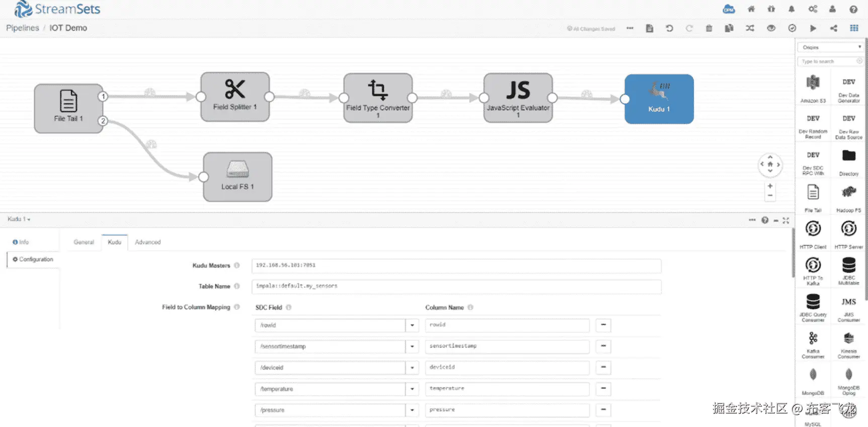Add JDBC Multitable origin
Image resolution: width=868 pixels, height=427 pixels.
pyautogui.click(x=848, y=271)
